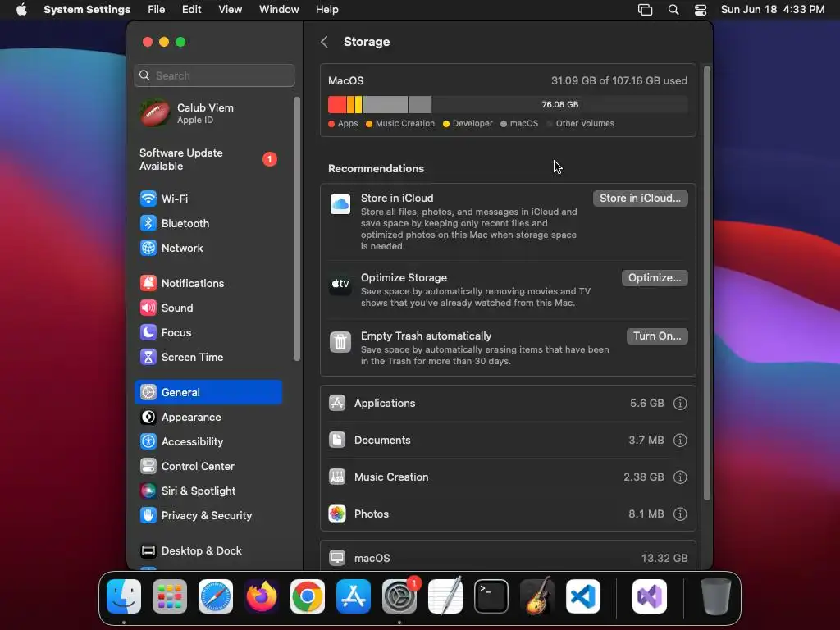Launch Safari from the Dock

(x=216, y=596)
